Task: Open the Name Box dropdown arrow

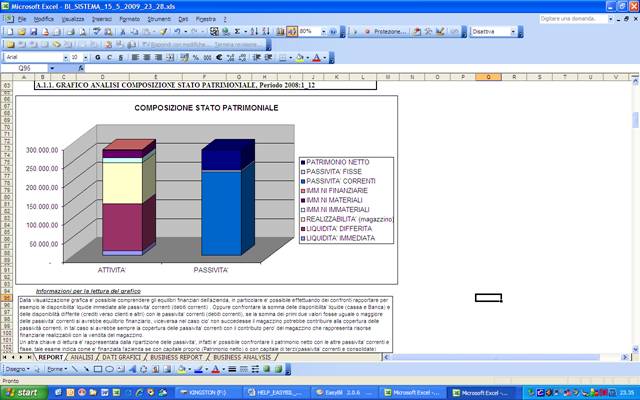Action: tap(52, 68)
